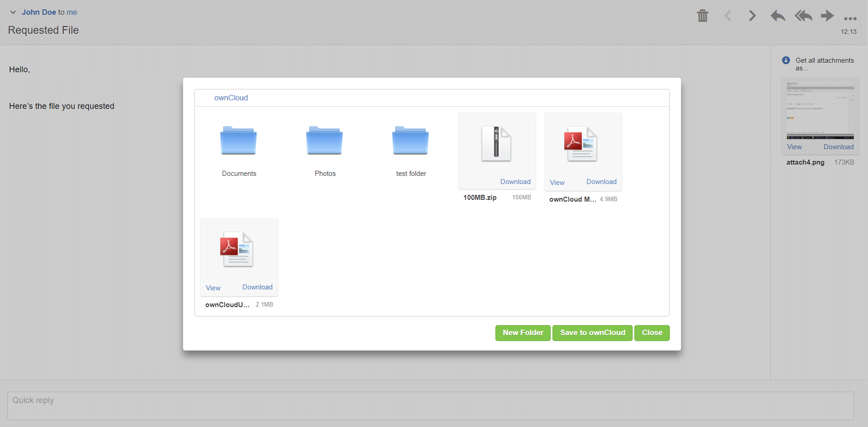This screenshot has height=427, width=868.
Task: Delete the email with the trash icon
Action: coord(703,16)
